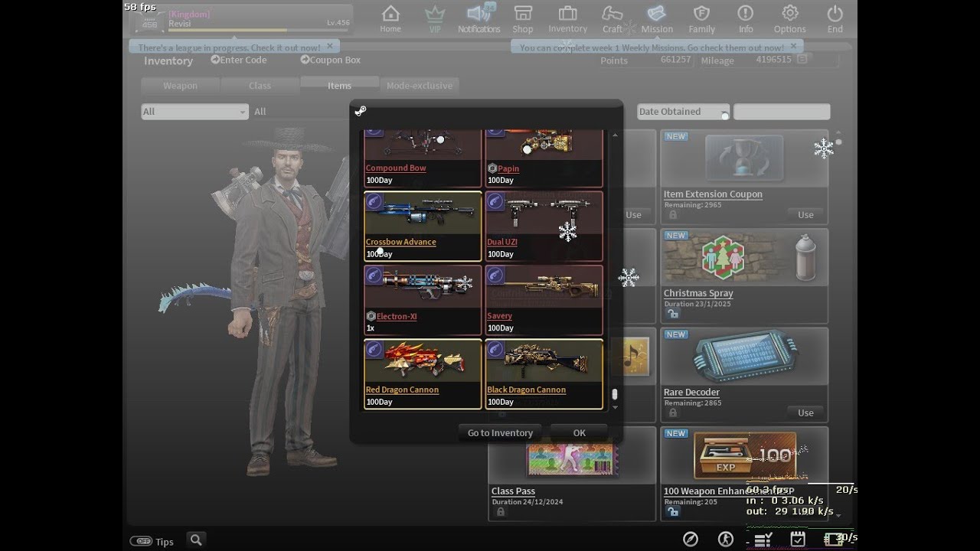The image size is (980, 551).
Task: Click the purple badge on Black Dragon Cannon
Action: point(495,350)
